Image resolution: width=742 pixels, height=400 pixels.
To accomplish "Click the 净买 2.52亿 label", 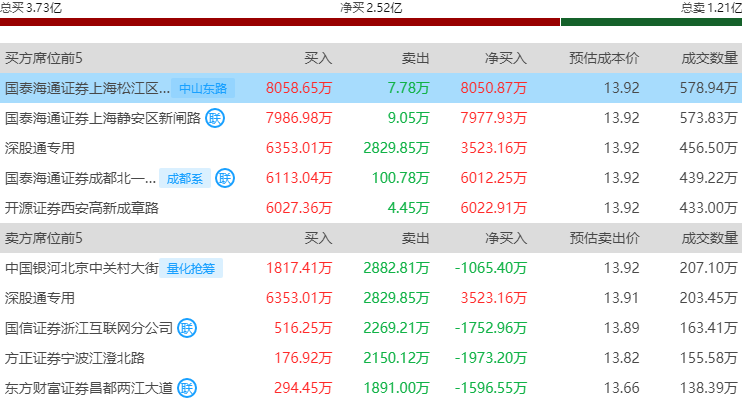I will click(x=371, y=8).
